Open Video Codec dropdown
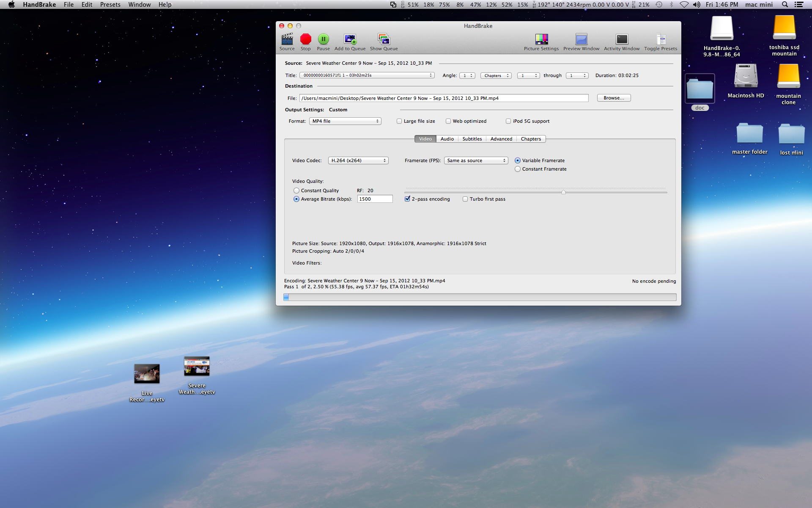The width and height of the screenshot is (812, 508). 358,160
